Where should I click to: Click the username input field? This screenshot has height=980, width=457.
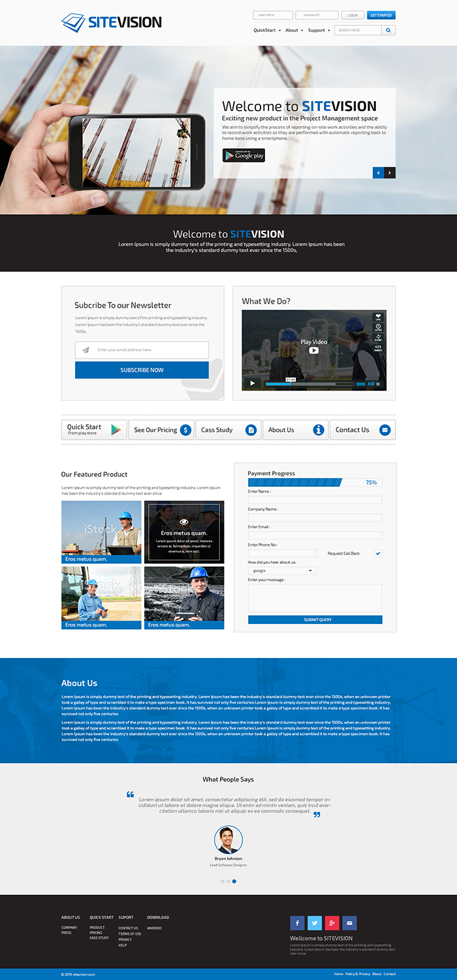[x=273, y=15]
